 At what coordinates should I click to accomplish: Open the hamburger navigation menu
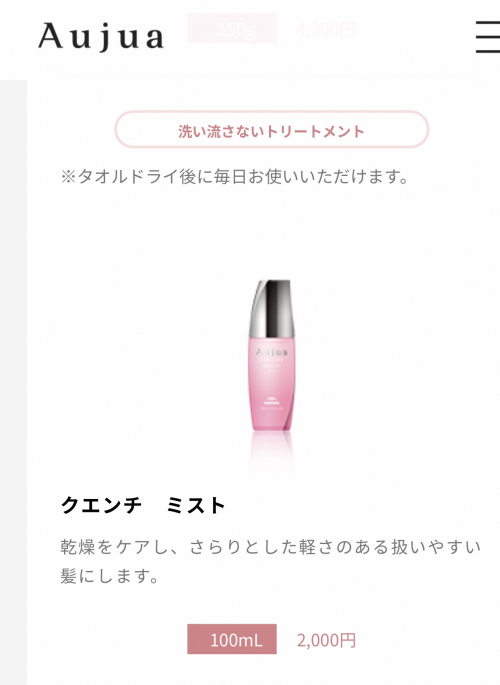488,37
